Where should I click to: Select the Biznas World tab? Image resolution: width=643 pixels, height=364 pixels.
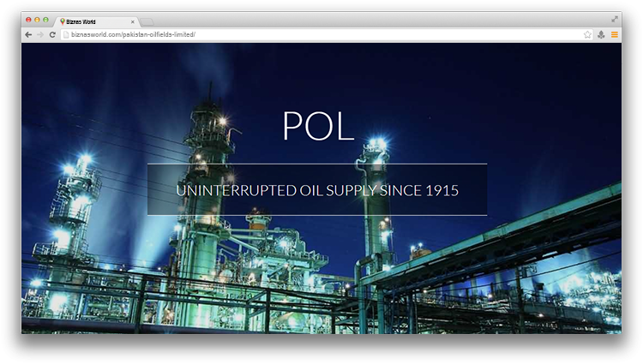(94, 21)
